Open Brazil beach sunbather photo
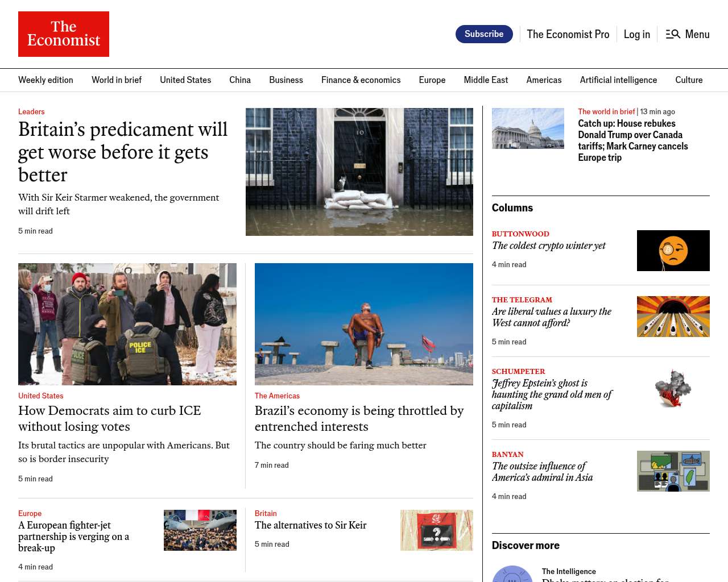 point(364,324)
